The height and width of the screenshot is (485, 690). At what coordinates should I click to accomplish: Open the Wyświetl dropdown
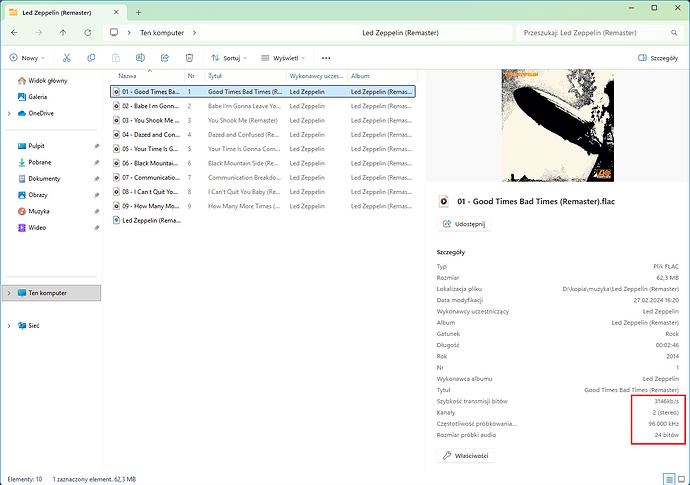pos(283,58)
